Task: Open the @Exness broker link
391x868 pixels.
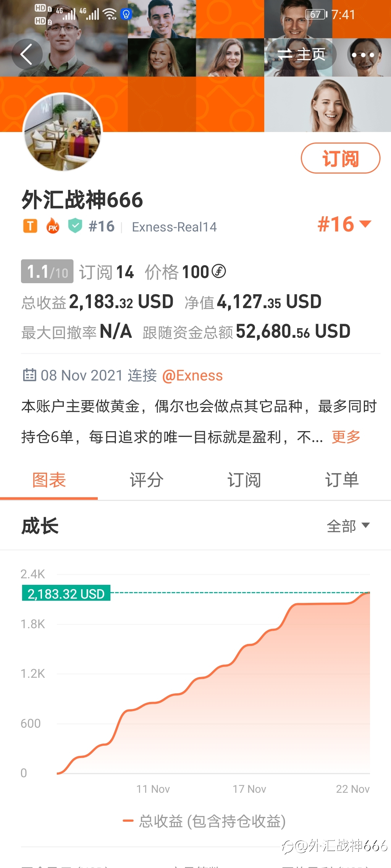Action: pos(192,375)
